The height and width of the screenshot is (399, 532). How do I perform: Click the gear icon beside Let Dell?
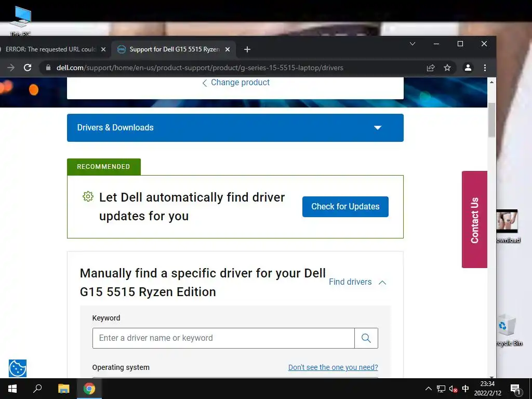88,196
